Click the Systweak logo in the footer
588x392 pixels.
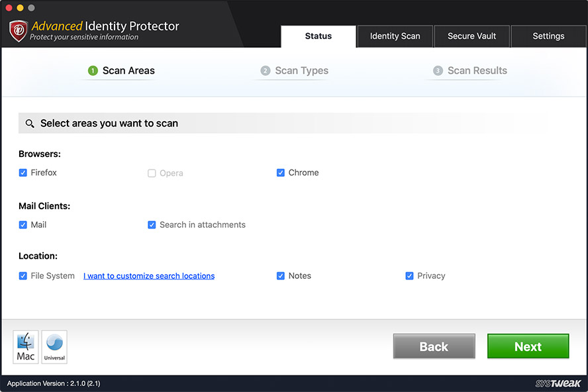click(x=558, y=383)
